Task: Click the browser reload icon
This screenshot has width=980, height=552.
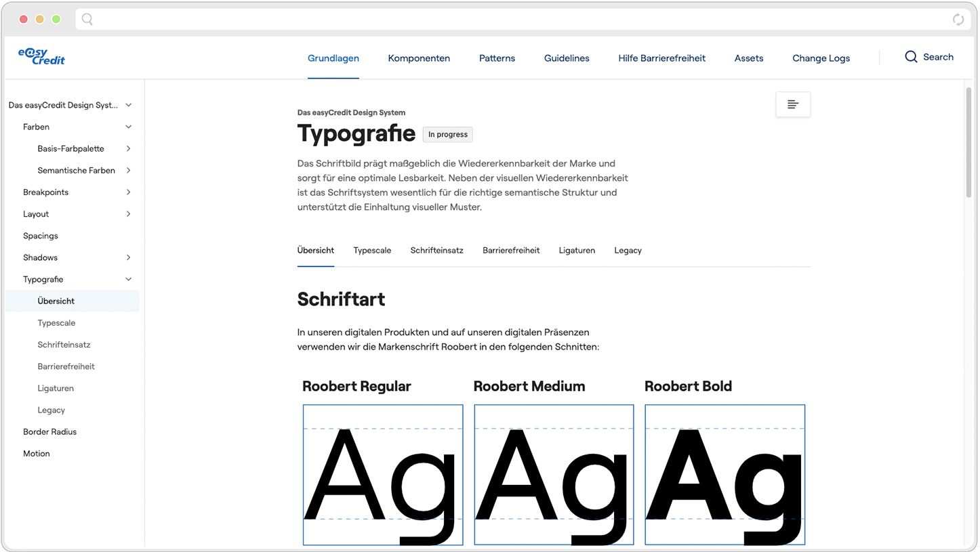Action: 958,20
